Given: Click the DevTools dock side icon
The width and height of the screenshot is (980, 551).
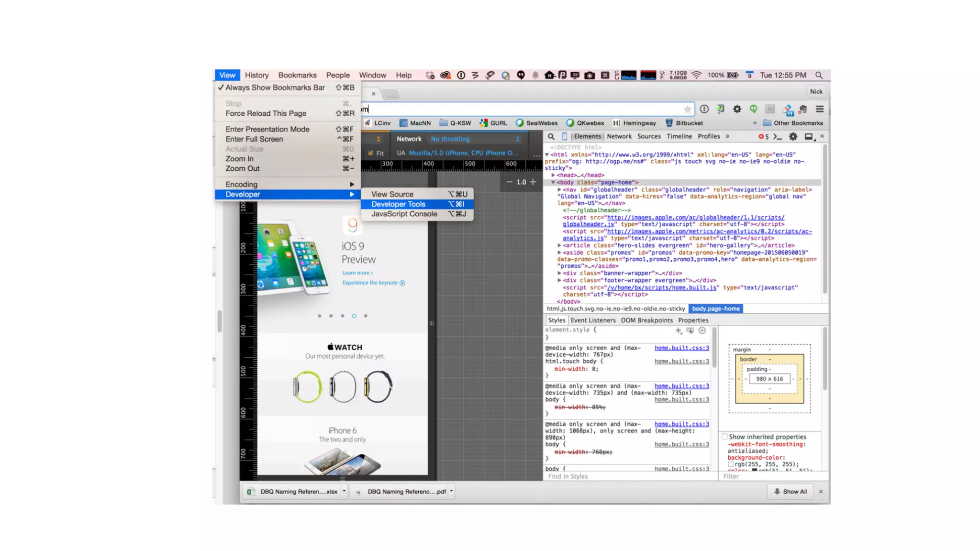Looking at the screenshot, I should tap(809, 137).
